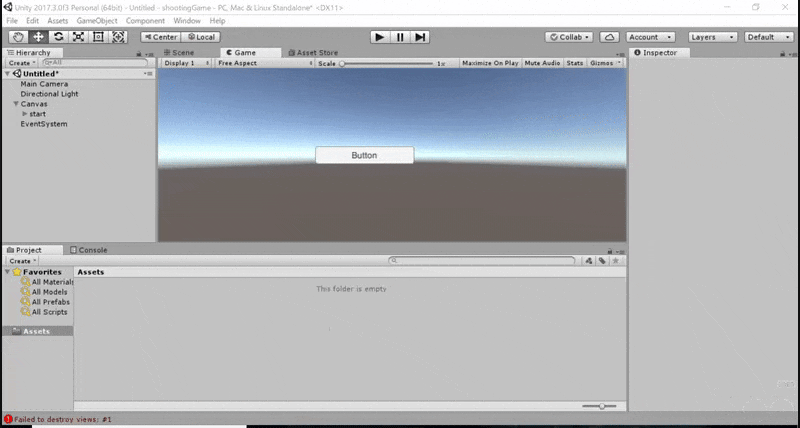800x428 pixels.
Task: Collapse the Favorites group
Action: pyautogui.click(x=7, y=272)
